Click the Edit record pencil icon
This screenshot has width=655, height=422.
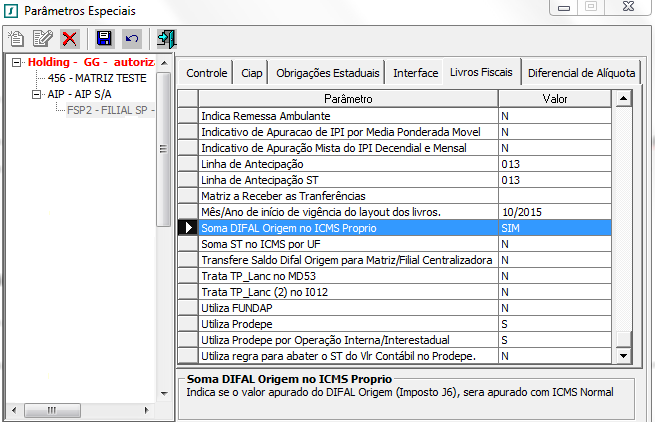(x=42, y=39)
